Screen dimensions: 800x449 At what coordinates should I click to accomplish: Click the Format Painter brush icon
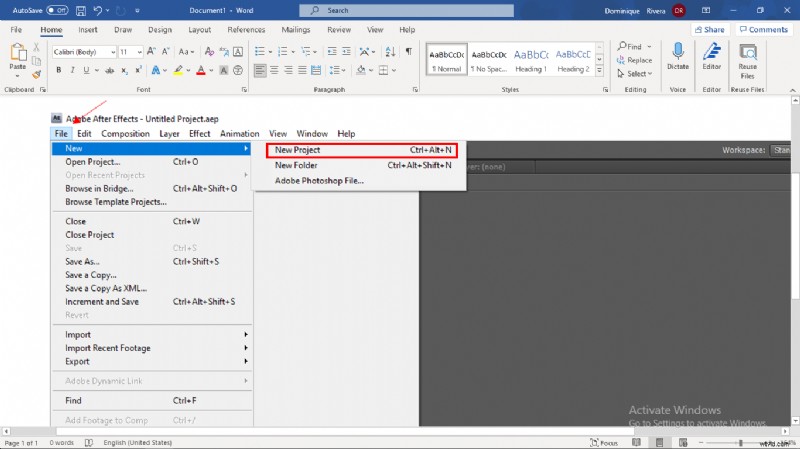37,73
